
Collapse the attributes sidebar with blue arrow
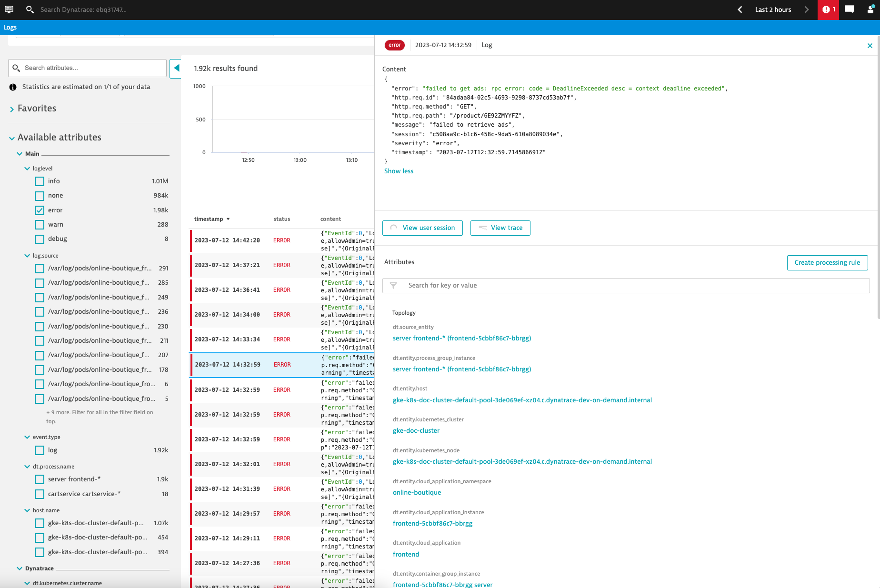[x=176, y=68]
